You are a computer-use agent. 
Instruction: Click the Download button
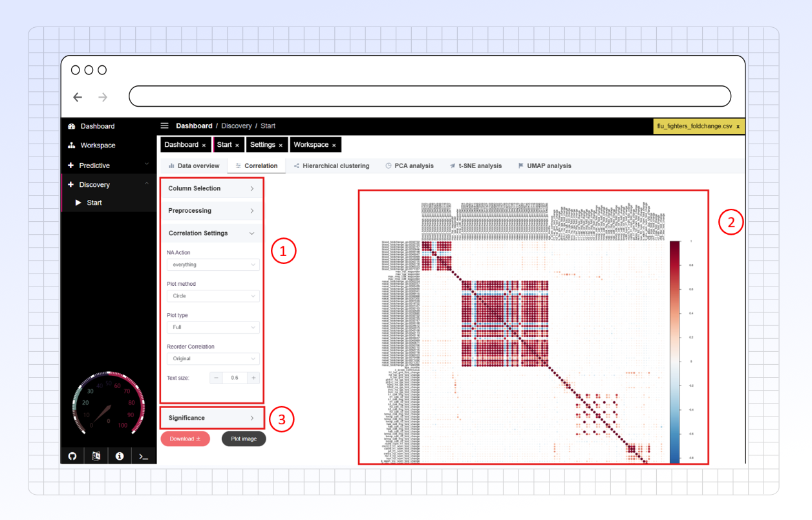185,439
